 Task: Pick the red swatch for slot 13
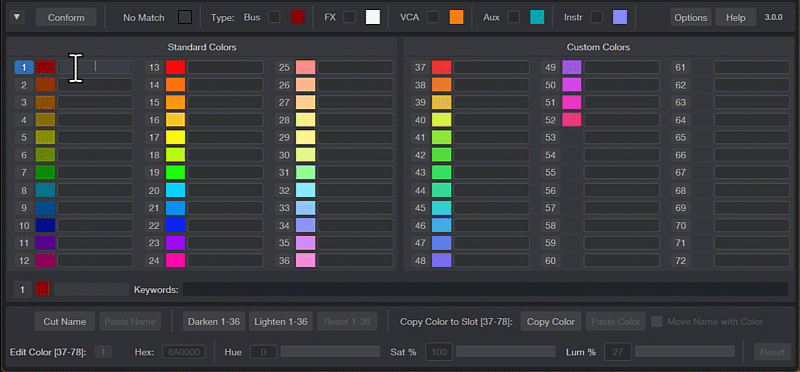pos(176,67)
